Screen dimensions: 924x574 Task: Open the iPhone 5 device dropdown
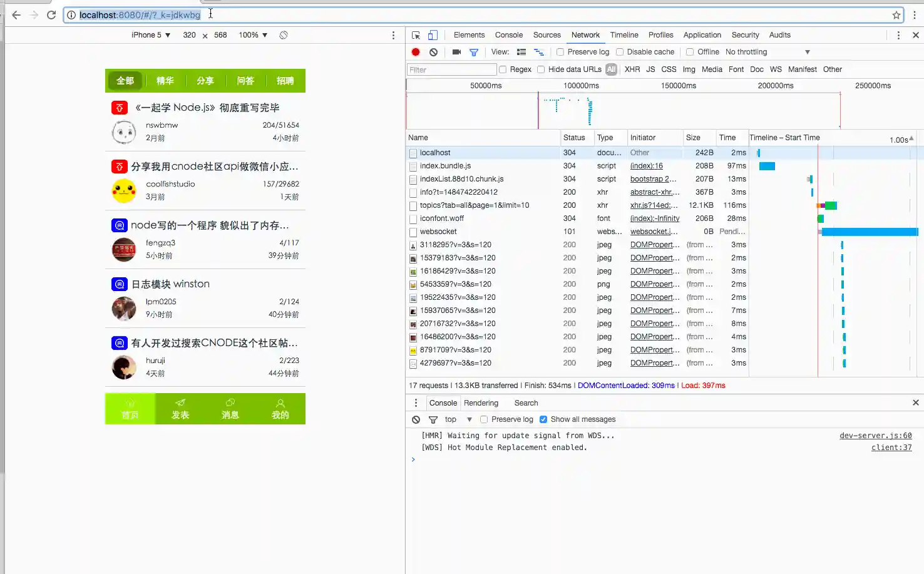pyautogui.click(x=151, y=35)
